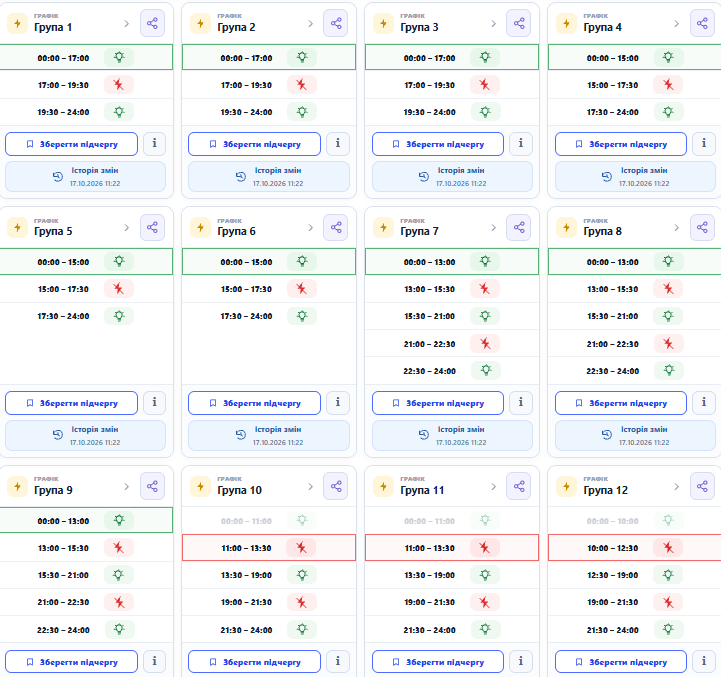Share the Група 10 schedule
This screenshot has width=721, height=677.
click(x=336, y=487)
